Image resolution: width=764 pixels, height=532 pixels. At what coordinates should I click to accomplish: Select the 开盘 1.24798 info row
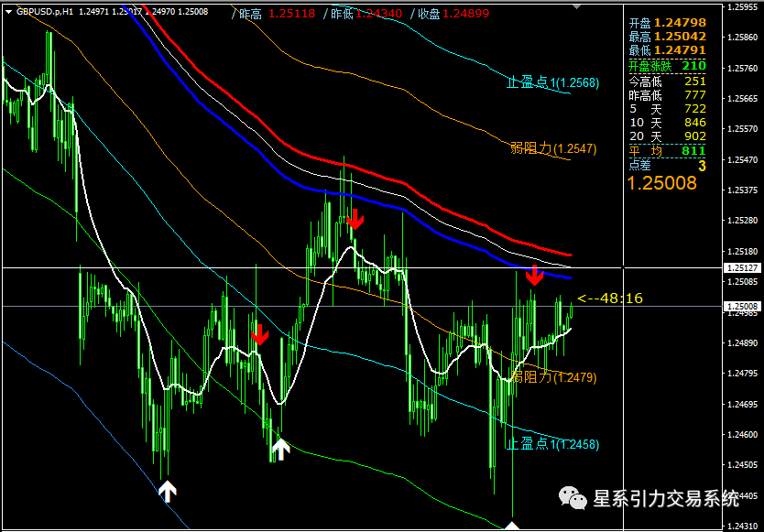coord(667,23)
